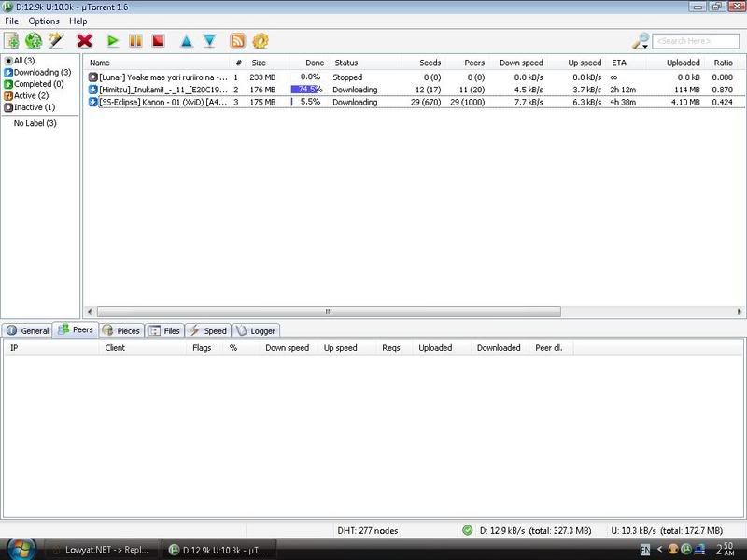Viewport: 747px width, 560px height.
Task: Sort peers by Flags column
Action: pyautogui.click(x=202, y=348)
